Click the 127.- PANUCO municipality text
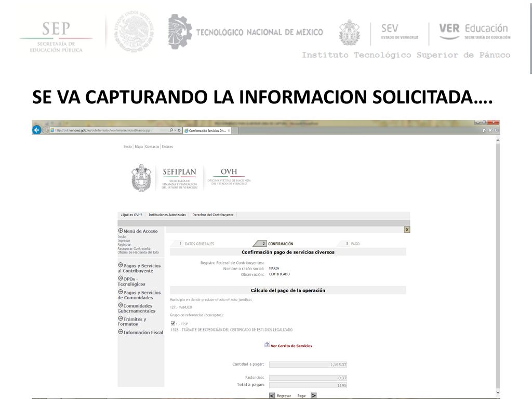Image resolution: width=532 pixels, height=399 pixels. click(181, 307)
